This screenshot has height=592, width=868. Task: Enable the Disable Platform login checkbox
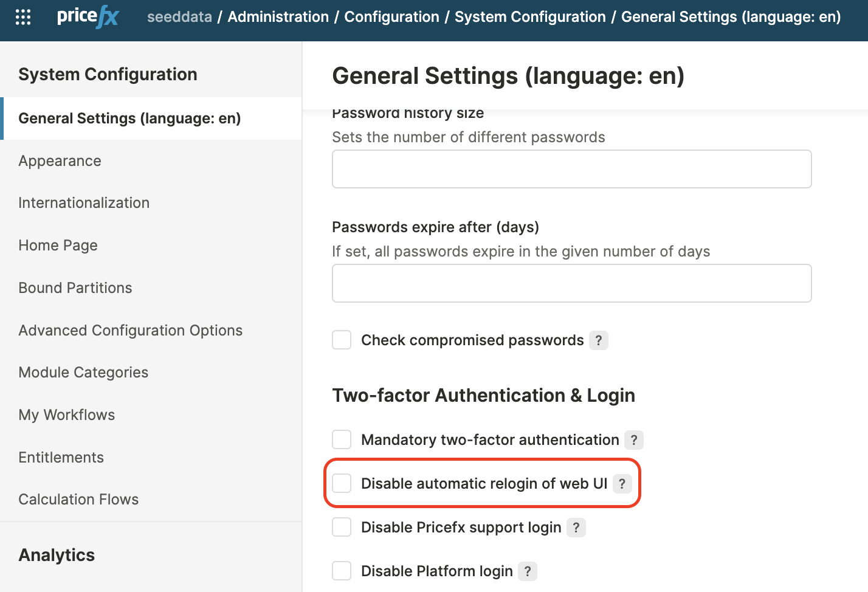click(342, 571)
